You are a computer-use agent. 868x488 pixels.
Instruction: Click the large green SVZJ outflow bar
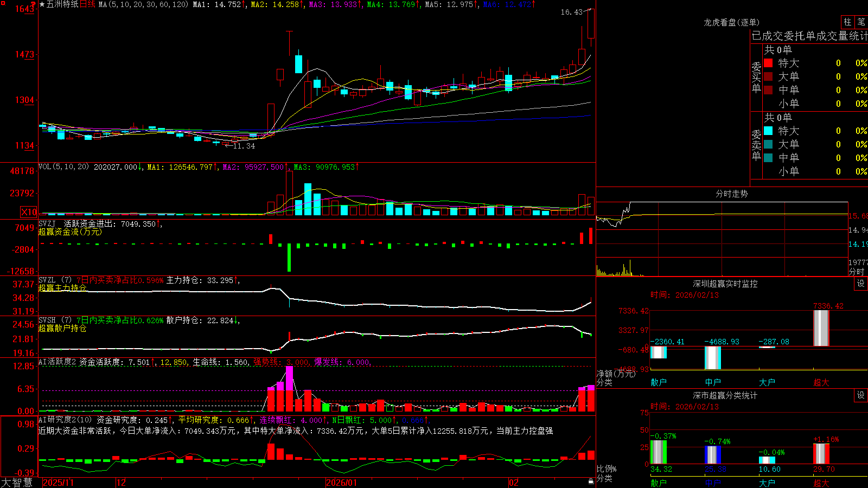289,258
